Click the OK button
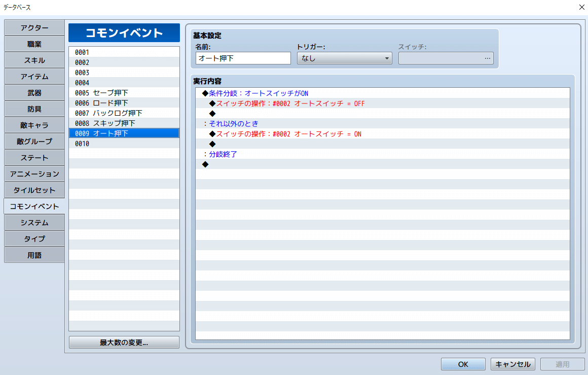 tap(463, 364)
